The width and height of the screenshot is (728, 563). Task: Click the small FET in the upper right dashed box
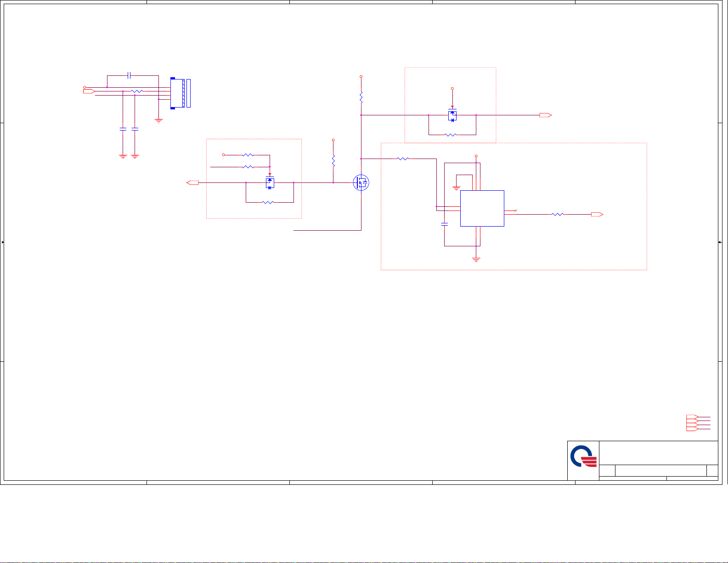point(452,115)
